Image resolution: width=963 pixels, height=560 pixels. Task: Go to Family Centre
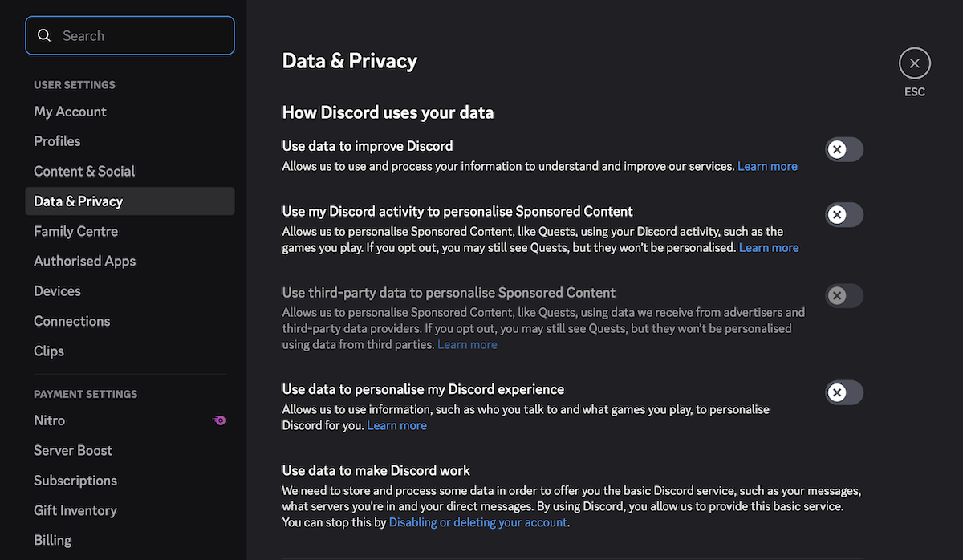75,231
